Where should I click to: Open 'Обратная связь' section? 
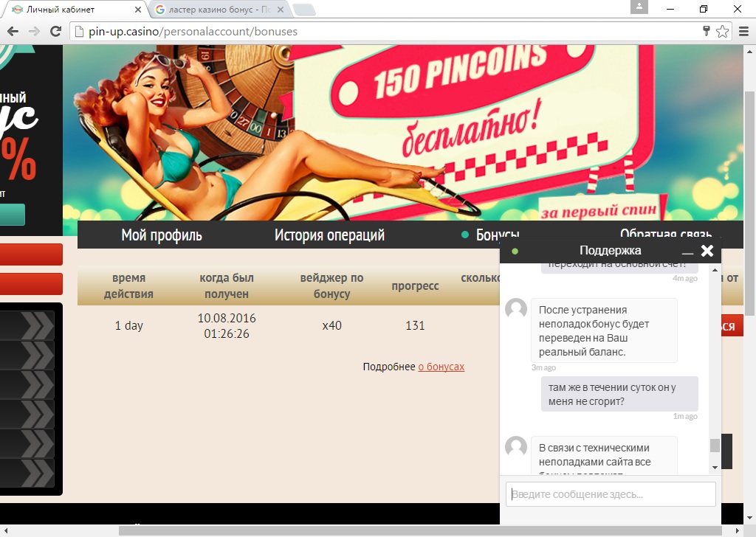tap(665, 233)
